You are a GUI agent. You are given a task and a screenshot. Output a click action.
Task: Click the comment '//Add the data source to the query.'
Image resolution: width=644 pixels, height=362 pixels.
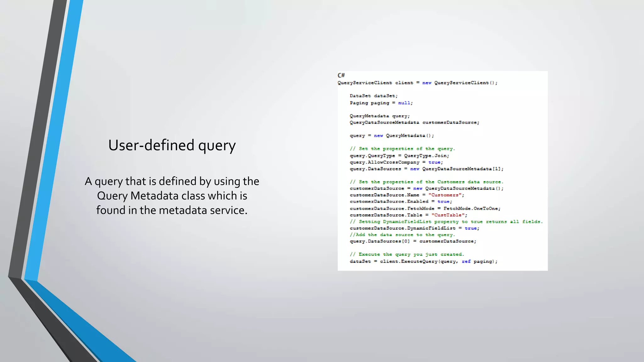(x=402, y=235)
